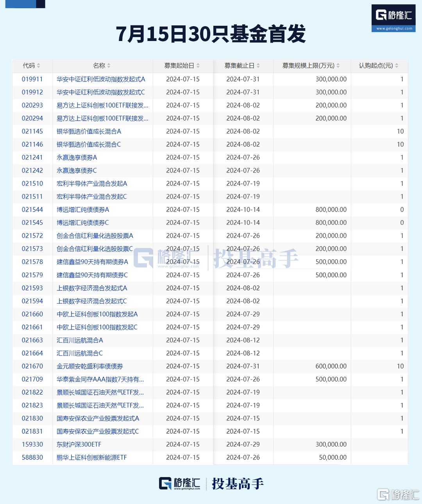This screenshot has height=504, width=422.
Task: Open 永赢逸享债券A
Action: 77,157
